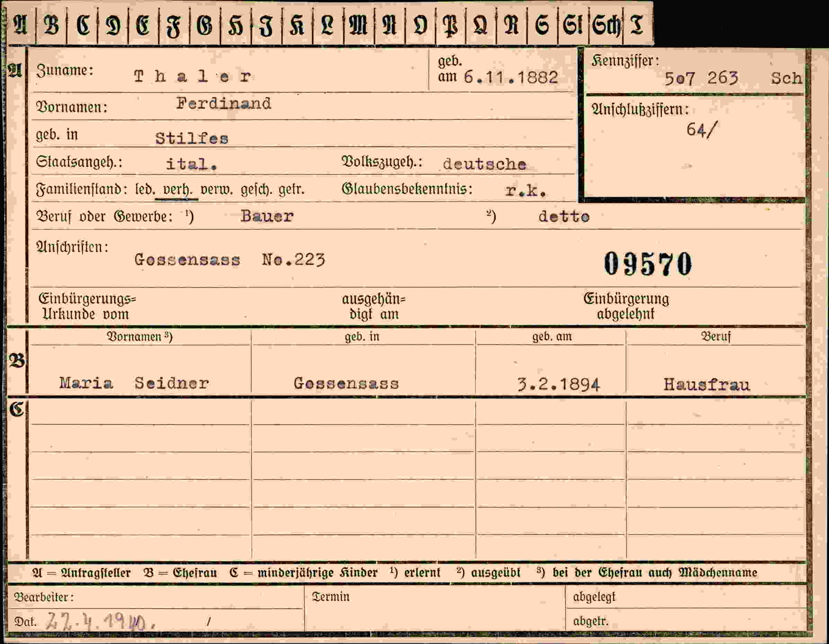Click the wife's occupation 'Hausfrau'
Viewport: 829px width, 644px height.
707,385
